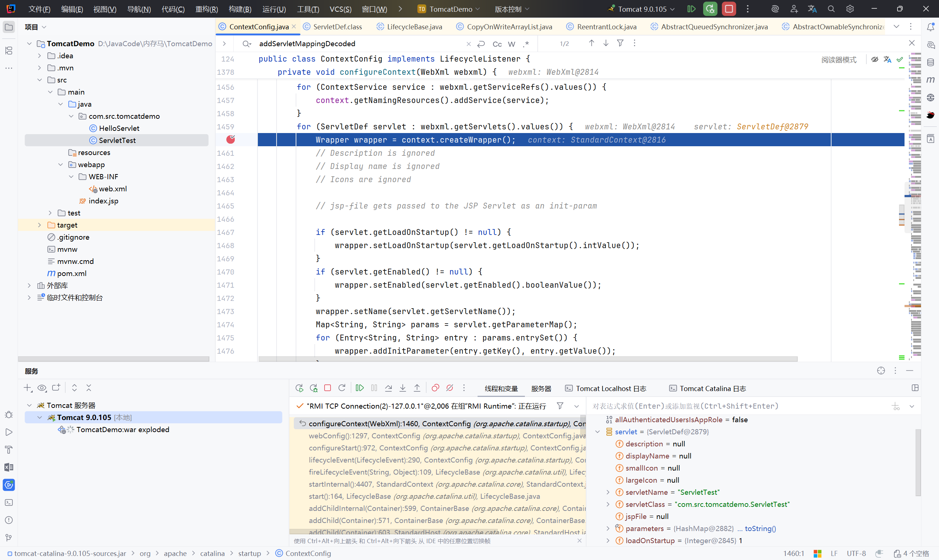Click 阅读器模式 reader mode label
Image resolution: width=939 pixels, height=560 pixels.
click(x=838, y=60)
